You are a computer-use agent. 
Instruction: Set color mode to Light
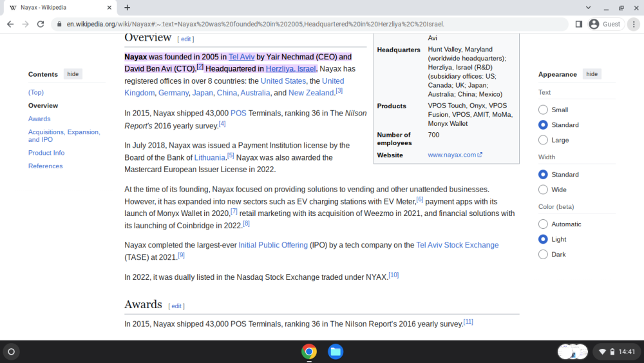543,239
